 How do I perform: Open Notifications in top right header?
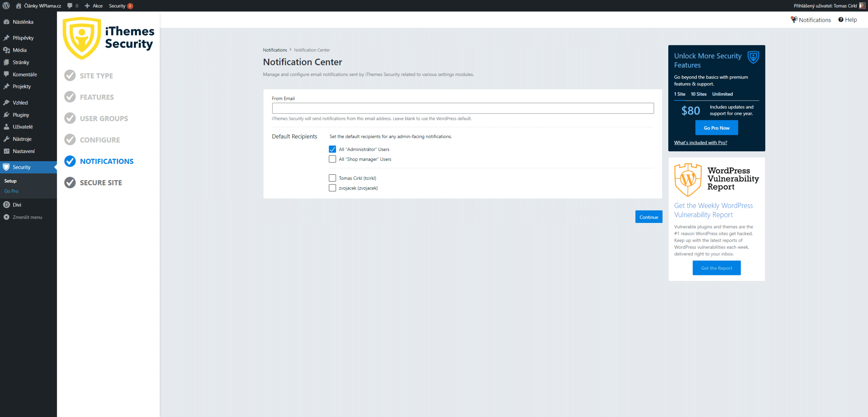pos(811,20)
